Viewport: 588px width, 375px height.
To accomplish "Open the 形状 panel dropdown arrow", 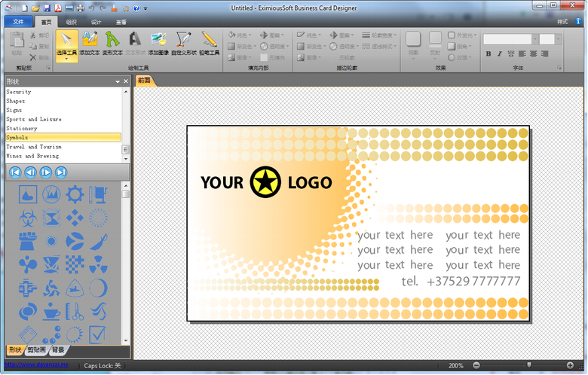I will [x=118, y=81].
